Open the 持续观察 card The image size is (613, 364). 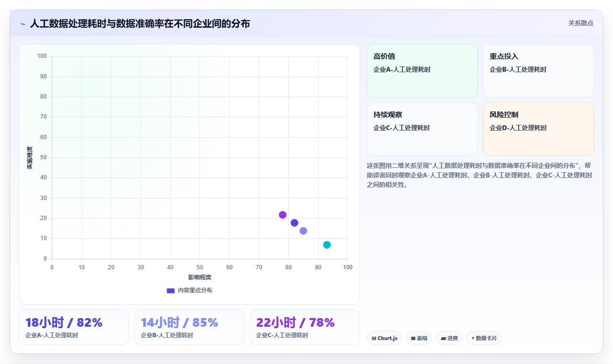[422, 129]
